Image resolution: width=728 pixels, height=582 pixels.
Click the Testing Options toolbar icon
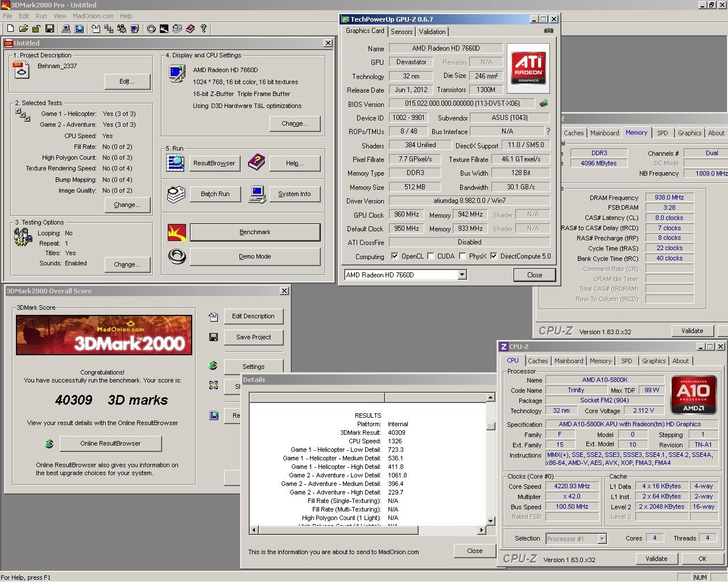pos(121,28)
